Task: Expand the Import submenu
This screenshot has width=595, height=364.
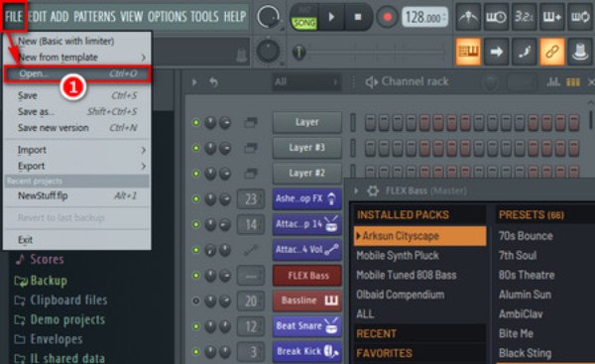Action: click(x=77, y=150)
